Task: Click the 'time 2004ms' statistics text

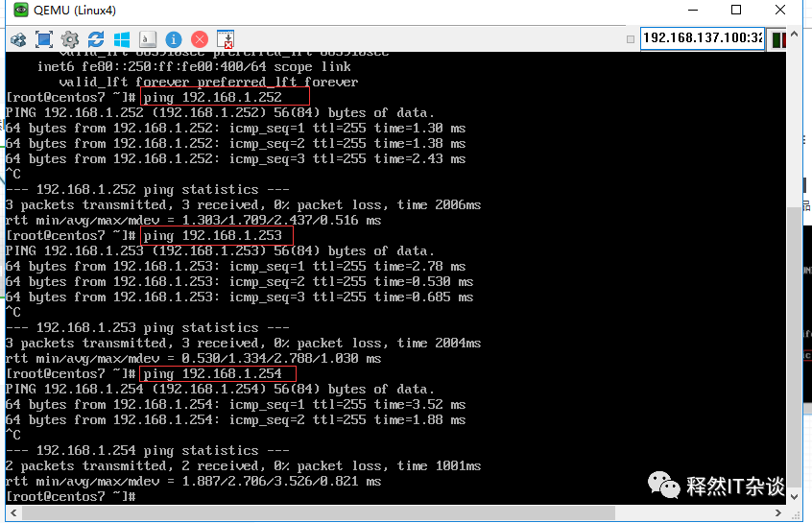Action: 440,343
